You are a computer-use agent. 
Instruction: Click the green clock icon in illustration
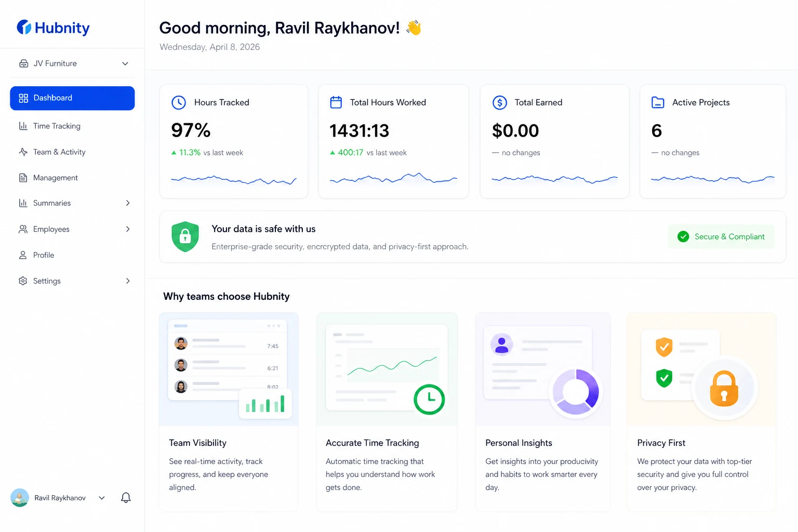(429, 399)
